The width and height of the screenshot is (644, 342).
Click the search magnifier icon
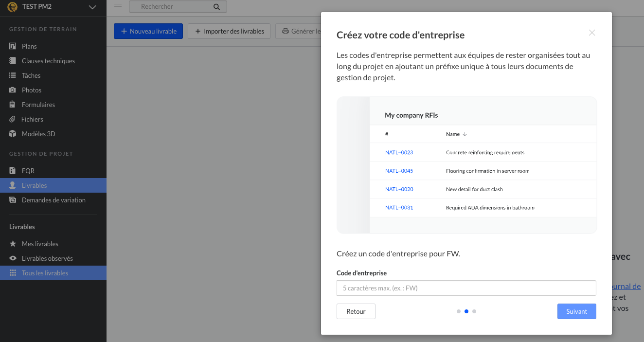point(216,7)
